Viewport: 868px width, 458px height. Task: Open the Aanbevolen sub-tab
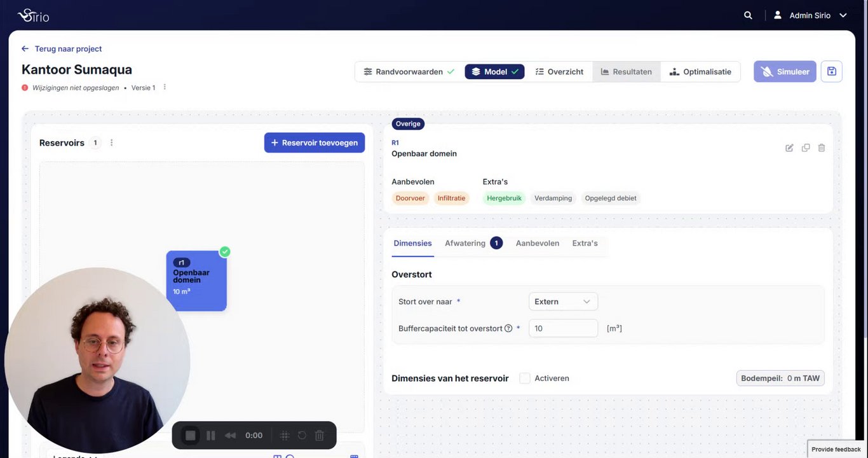(538, 243)
